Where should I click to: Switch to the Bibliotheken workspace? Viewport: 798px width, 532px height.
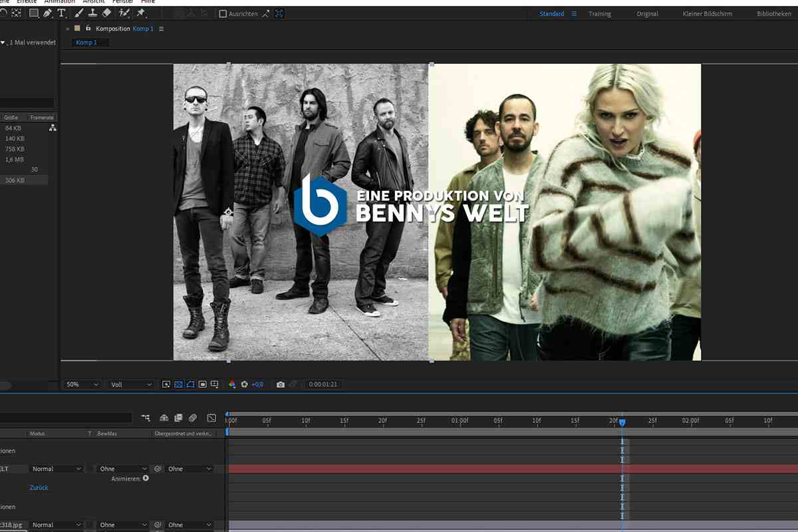[x=774, y=13]
